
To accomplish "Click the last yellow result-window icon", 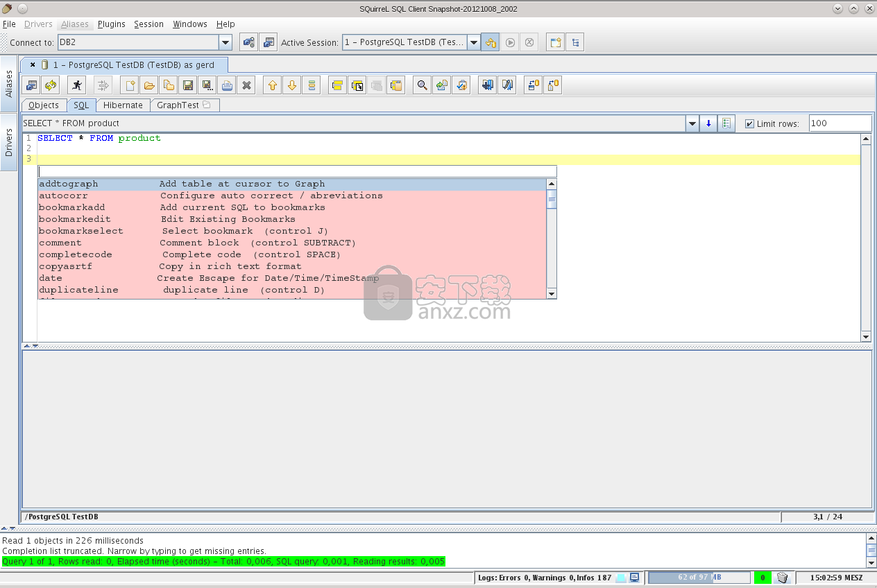I will click(395, 85).
